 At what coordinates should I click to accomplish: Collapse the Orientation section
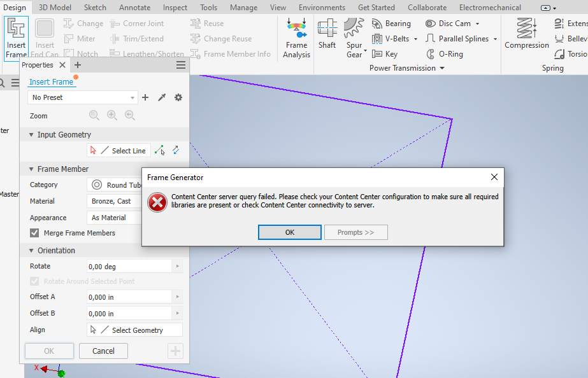pyautogui.click(x=31, y=251)
